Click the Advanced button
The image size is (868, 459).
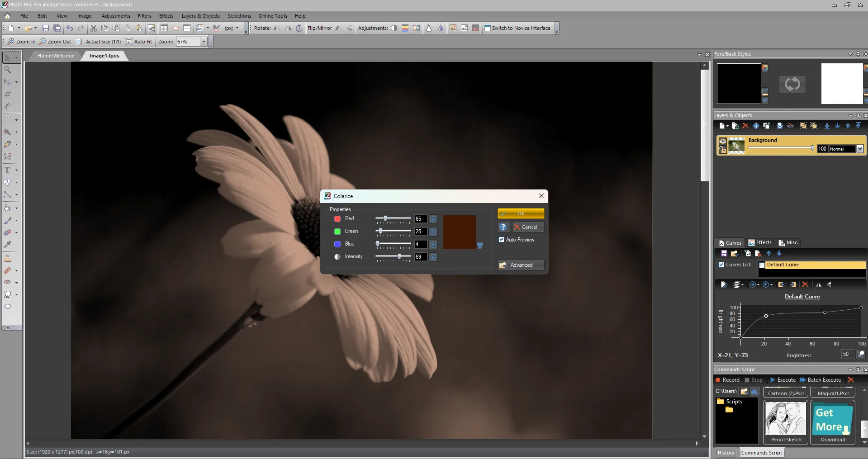(521, 265)
